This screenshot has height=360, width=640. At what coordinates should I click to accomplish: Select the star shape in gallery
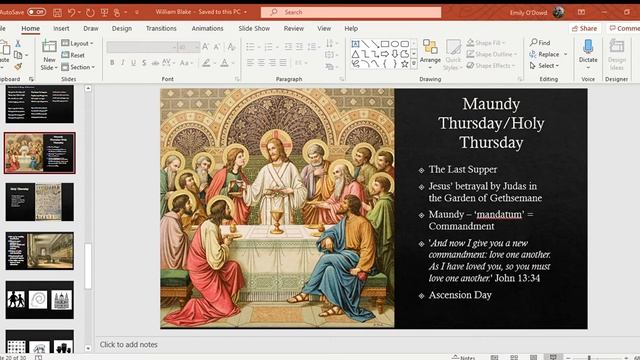point(404,64)
